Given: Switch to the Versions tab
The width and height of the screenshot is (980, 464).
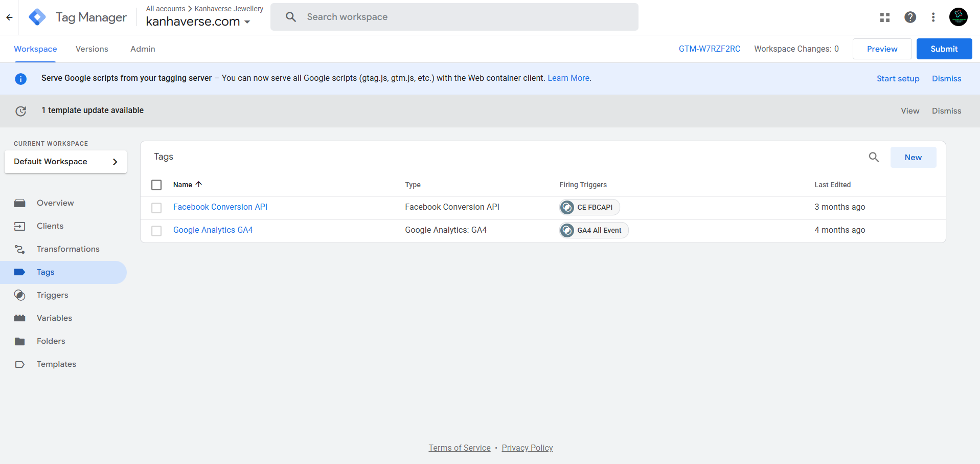Looking at the screenshot, I should [92, 49].
